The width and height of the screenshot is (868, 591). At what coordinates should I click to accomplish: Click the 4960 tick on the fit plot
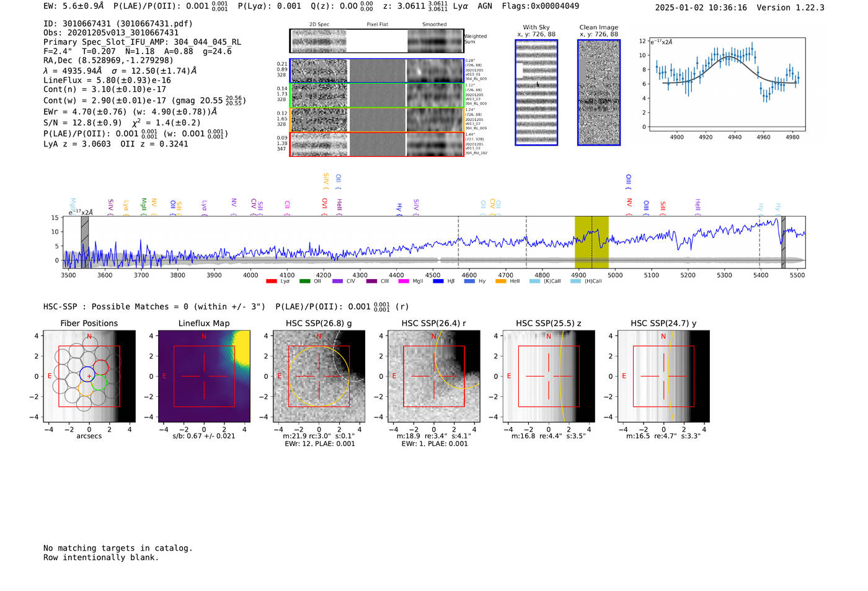pyautogui.click(x=763, y=137)
